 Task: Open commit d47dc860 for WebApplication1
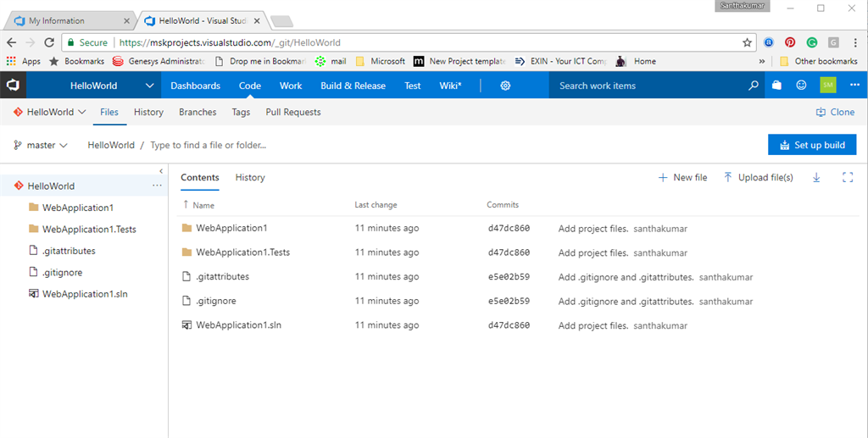(509, 229)
